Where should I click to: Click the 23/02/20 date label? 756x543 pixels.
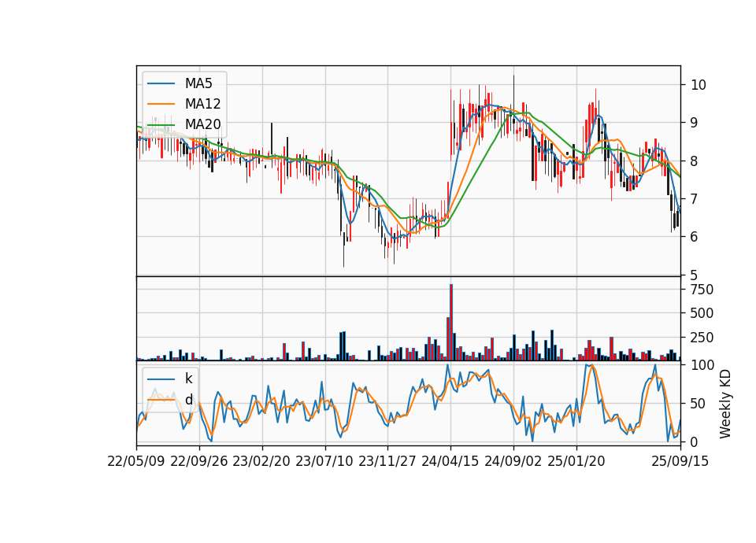[261, 461]
